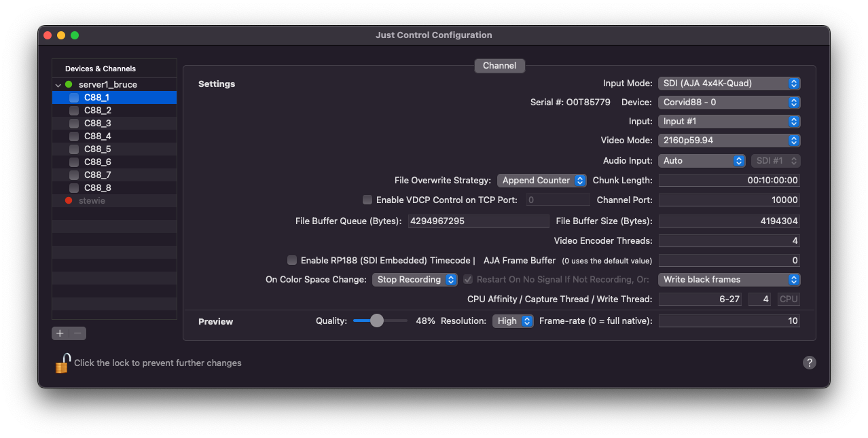This screenshot has width=868, height=438.
Task: Click the Channel Port field
Action: (729, 200)
